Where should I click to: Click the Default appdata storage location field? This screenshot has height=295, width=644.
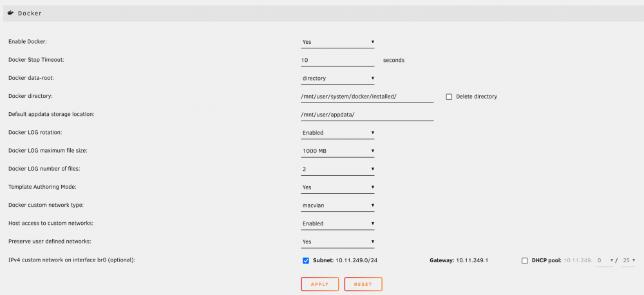point(367,115)
